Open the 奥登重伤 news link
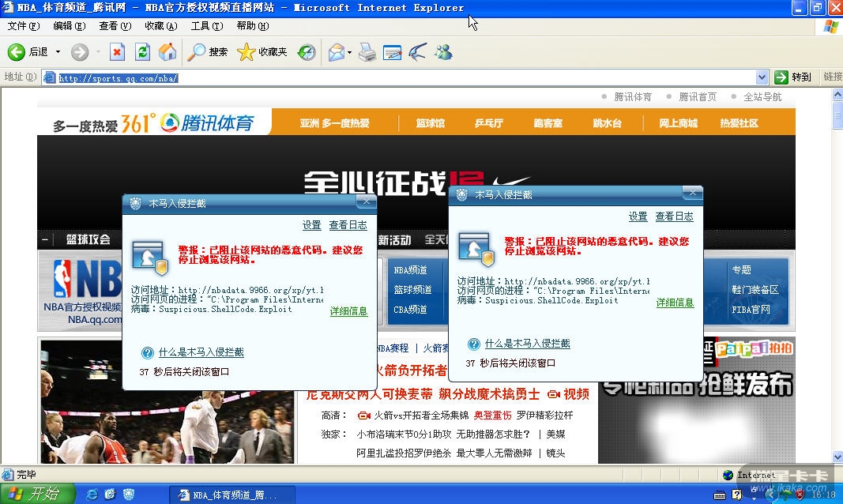Viewport: 843px width, 504px height. tap(492, 416)
